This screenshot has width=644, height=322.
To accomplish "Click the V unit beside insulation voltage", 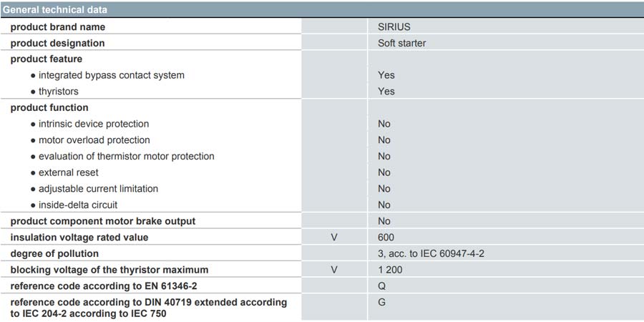I will (x=334, y=238).
